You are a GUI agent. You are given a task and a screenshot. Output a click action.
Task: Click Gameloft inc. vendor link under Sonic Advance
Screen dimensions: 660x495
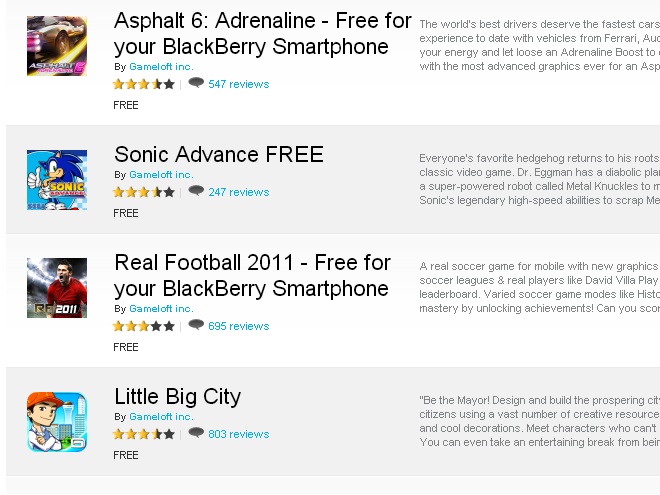pyautogui.click(x=161, y=175)
